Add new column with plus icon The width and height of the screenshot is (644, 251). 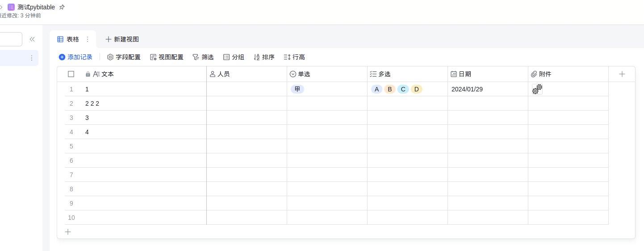point(622,74)
